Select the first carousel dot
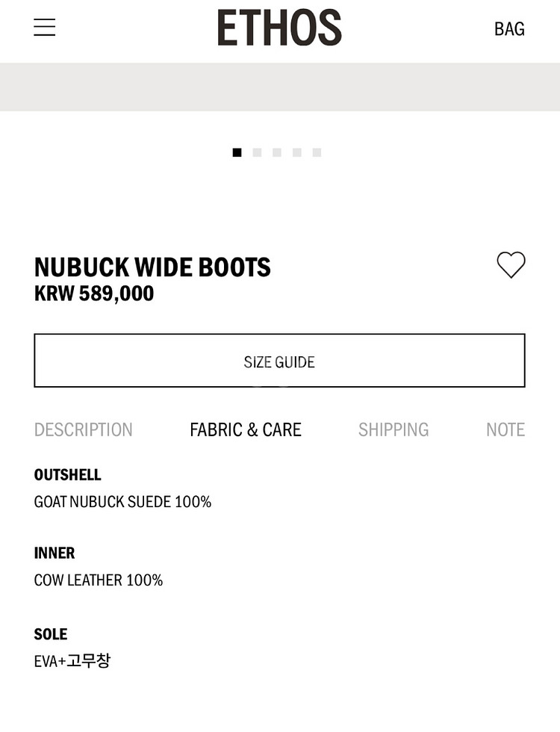560x732 pixels. (x=237, y=152)
